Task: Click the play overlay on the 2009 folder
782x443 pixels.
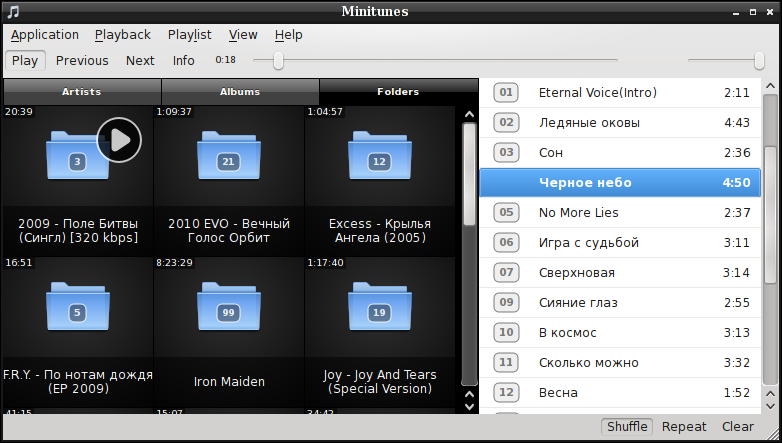Action: (119, 140)
